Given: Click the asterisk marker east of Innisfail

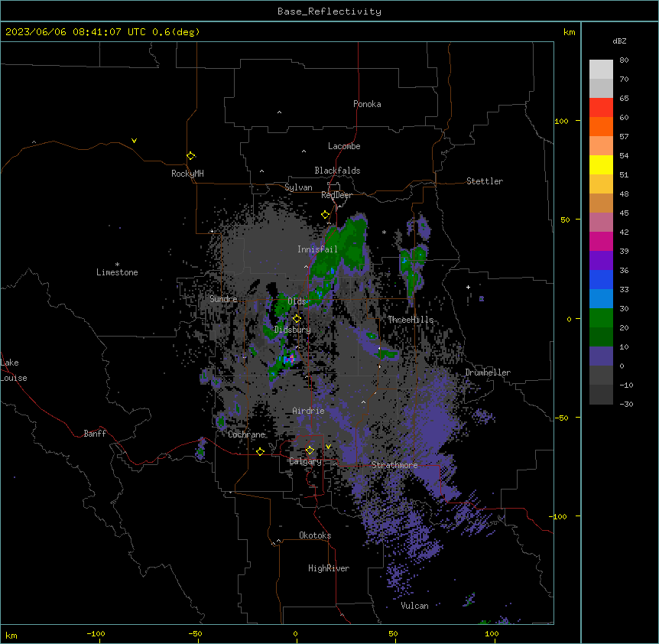Looking at the screenshot, I should 384,232.
